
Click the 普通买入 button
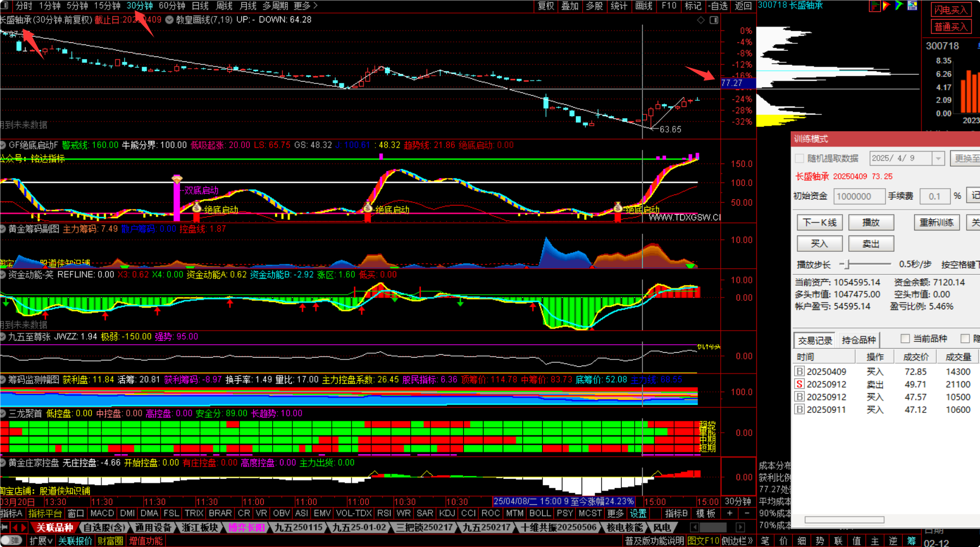click(951, 27)
